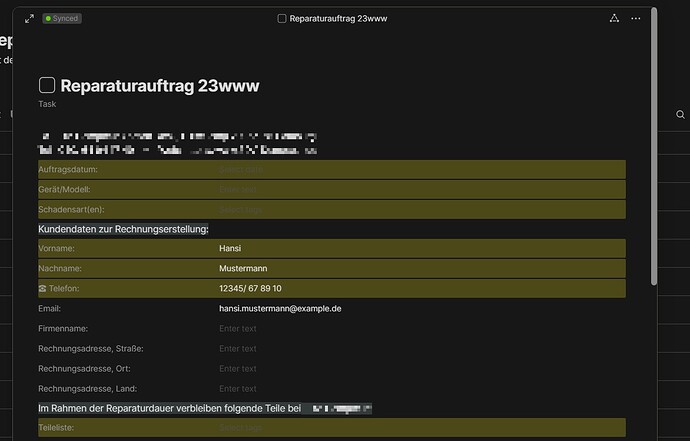Check the large task checkbox beside the title
The width and height of the screenshot is (690, 441).
click(47, 85)
